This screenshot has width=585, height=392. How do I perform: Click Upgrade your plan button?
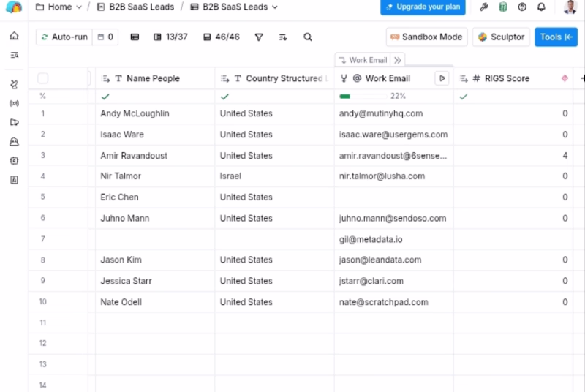click(423, 7)
